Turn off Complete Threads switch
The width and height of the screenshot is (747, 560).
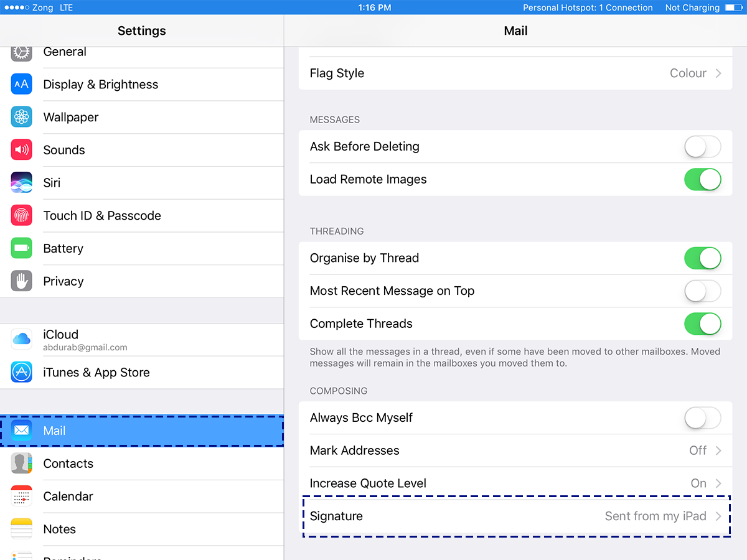pyautogui.click(x=703, y=324)
